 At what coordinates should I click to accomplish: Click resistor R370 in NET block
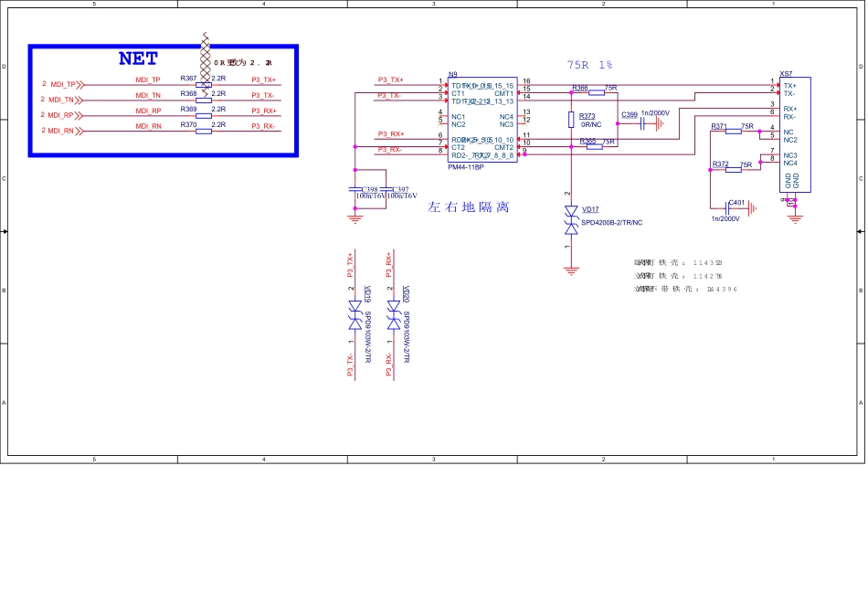click(x=204, y=130)
